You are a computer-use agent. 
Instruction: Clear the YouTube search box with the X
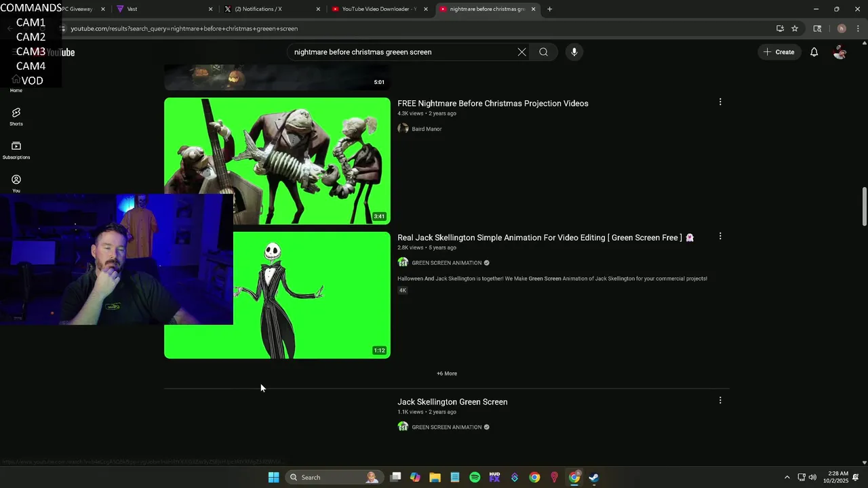tap(521, 52)
